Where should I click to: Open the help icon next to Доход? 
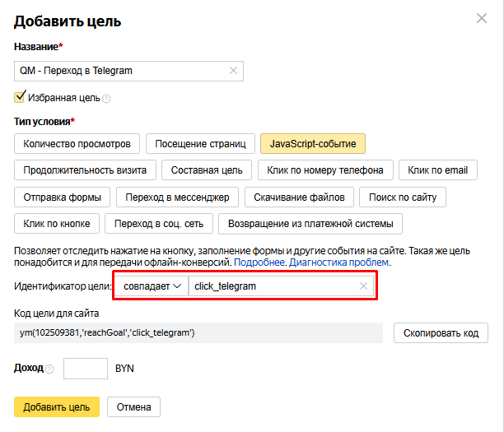tap(49, 369)
